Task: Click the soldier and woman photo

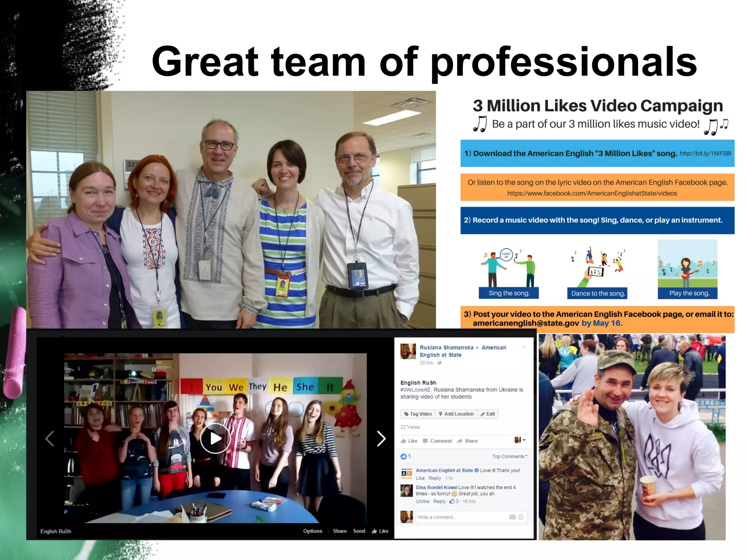Action: tap(632, 437)
